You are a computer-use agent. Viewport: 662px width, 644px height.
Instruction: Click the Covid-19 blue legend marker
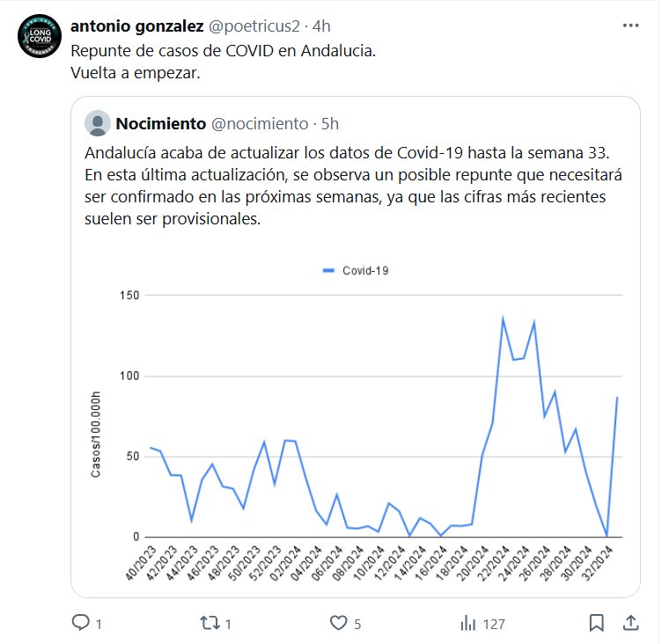click(x=330, y=271)
